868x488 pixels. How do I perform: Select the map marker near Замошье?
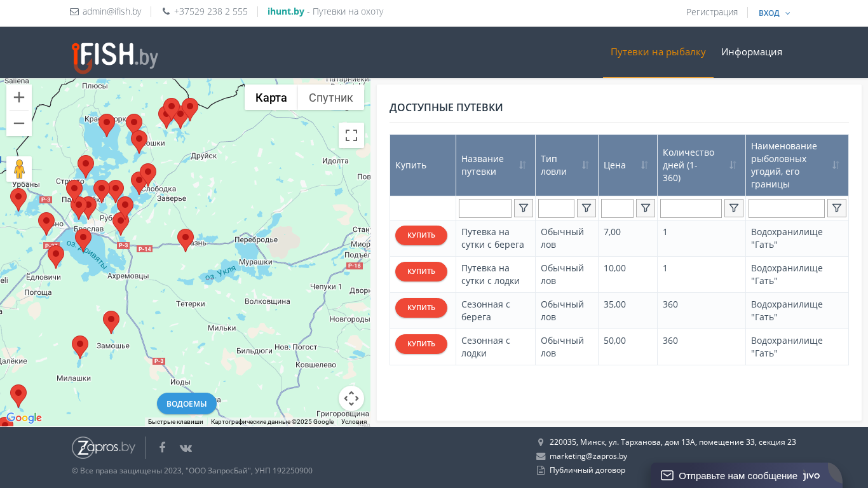tap(111, 322)
